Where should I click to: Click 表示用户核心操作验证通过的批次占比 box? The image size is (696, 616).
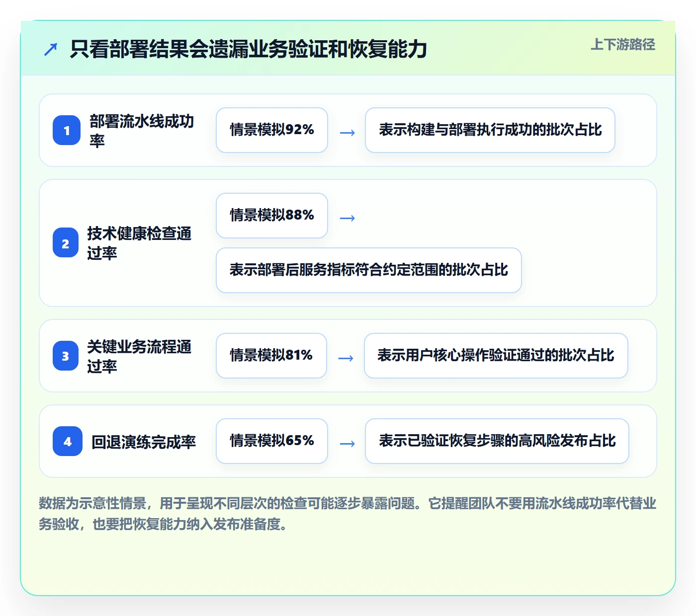[x=496, y=356]
